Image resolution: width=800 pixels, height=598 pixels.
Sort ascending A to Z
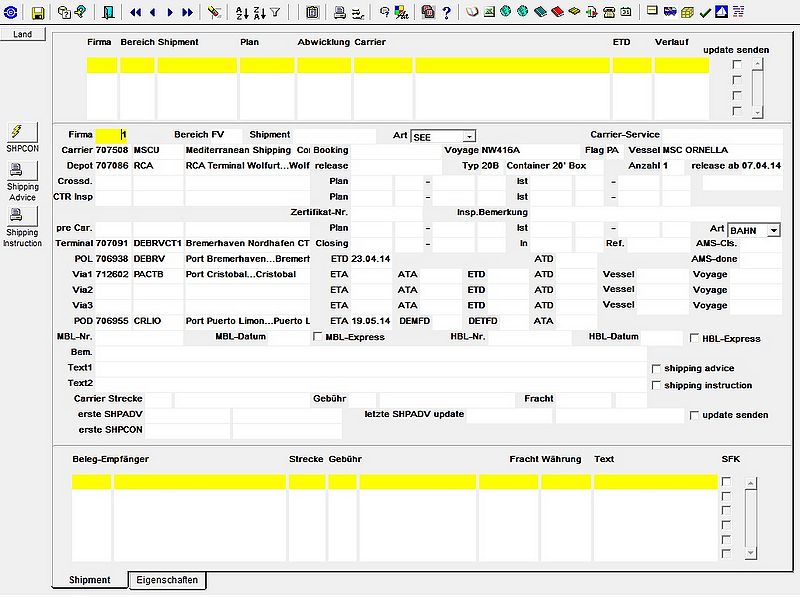[242, 12]
